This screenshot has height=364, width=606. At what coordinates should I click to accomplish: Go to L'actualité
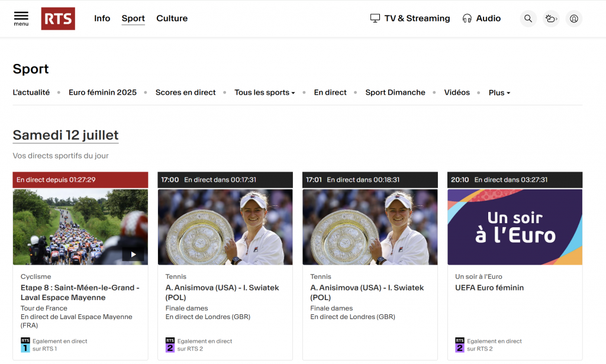click(31, 92)
